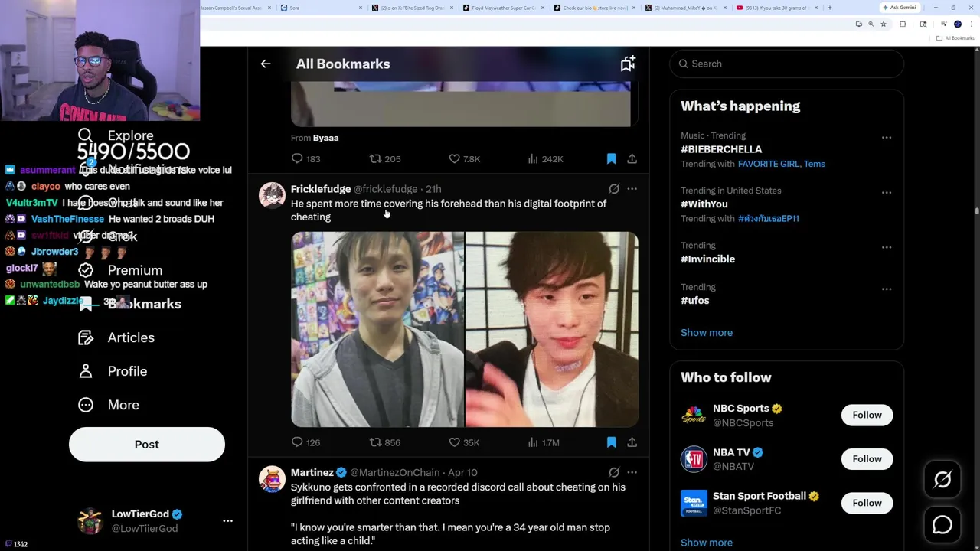Click the Ask Gemini button
980x551 pixels.
pyautogui.click(x=899, y=8)
